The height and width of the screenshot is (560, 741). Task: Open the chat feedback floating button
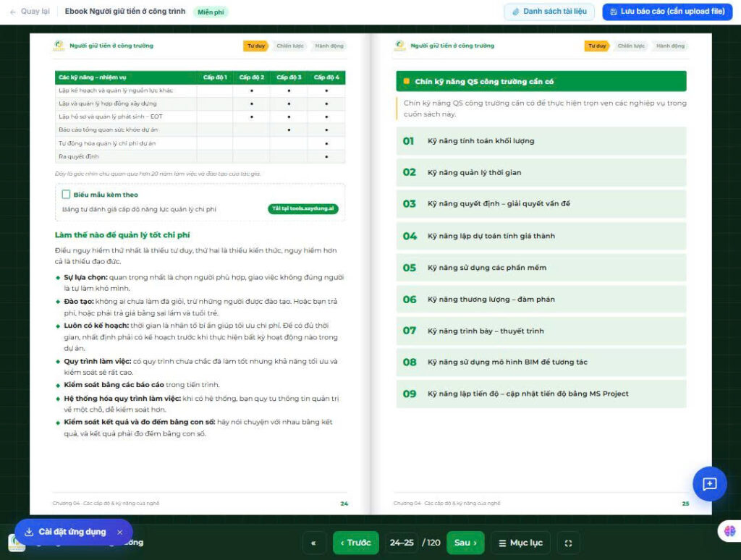click(x=709, y=483)
